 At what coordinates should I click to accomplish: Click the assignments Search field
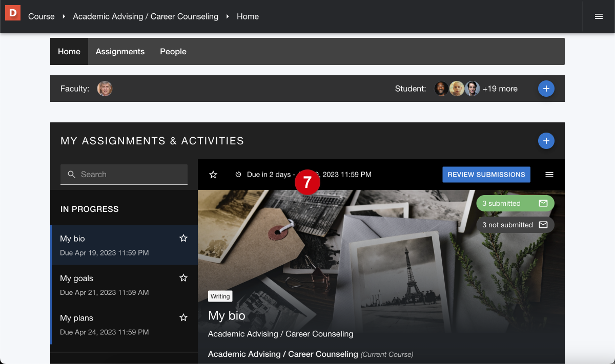tap(124, 175)
